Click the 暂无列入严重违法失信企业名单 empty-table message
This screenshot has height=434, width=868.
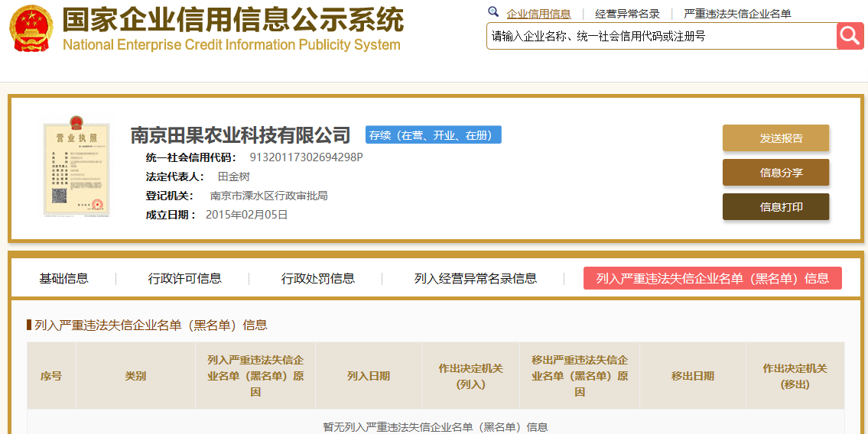click(435, 427)
